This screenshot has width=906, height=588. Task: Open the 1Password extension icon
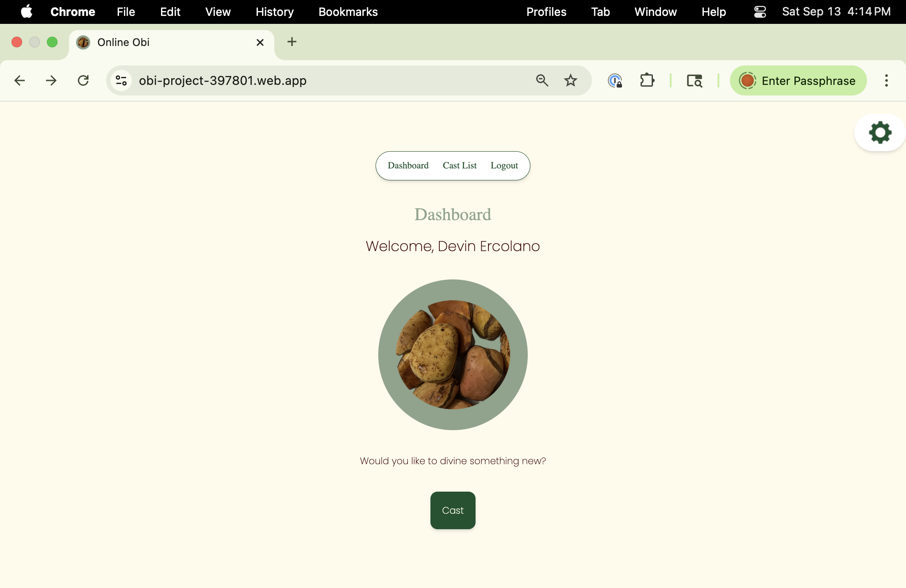coord(615,80)
